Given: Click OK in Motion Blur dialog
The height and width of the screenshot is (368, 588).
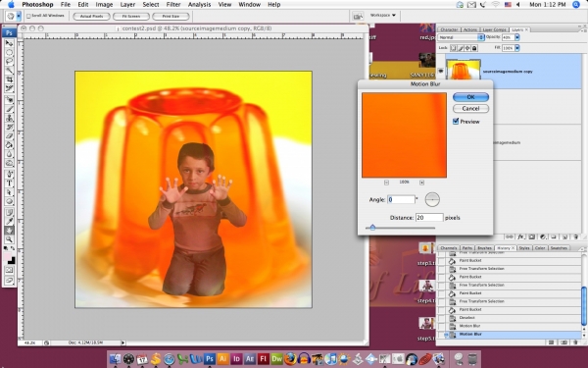Looking at the screenshot, I should [x=470, y=97].
